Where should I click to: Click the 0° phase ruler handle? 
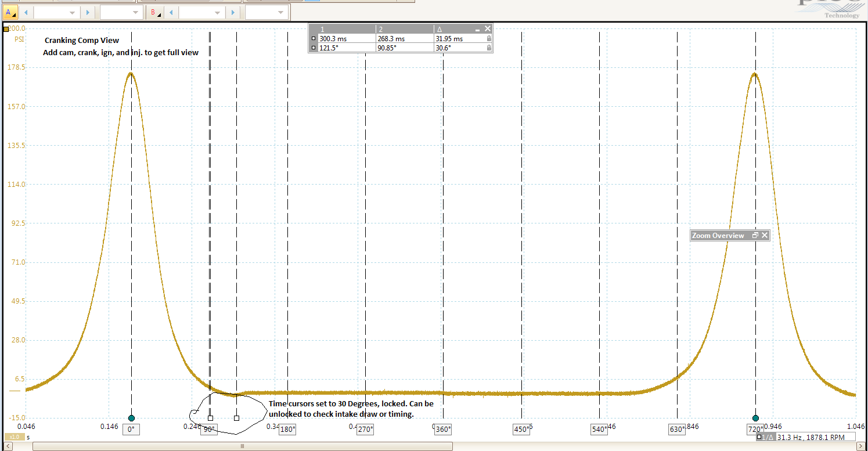pyautogui.click(x=131, y=418)
